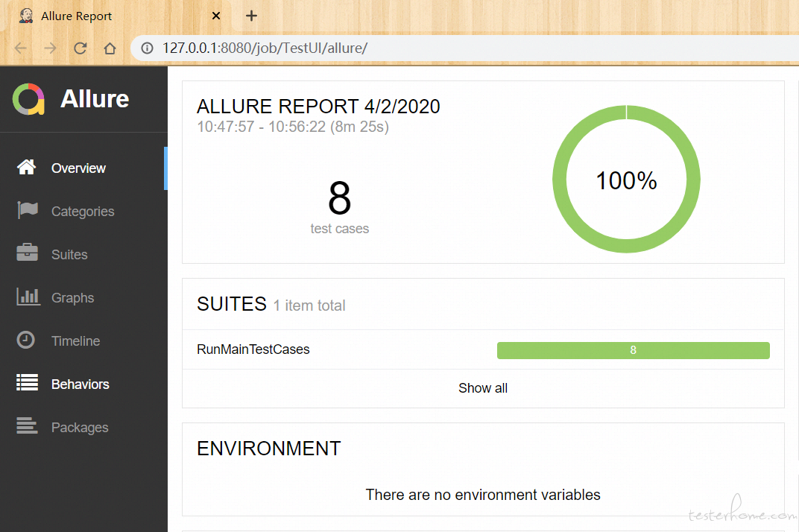Click the address bar URL field

click(464, 48)
